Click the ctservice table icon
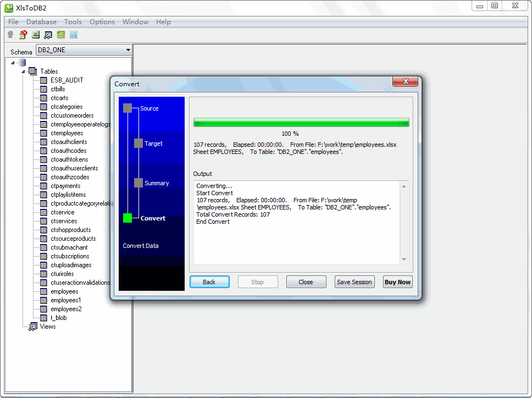532x398 pixels. click(x=43, y=212)
